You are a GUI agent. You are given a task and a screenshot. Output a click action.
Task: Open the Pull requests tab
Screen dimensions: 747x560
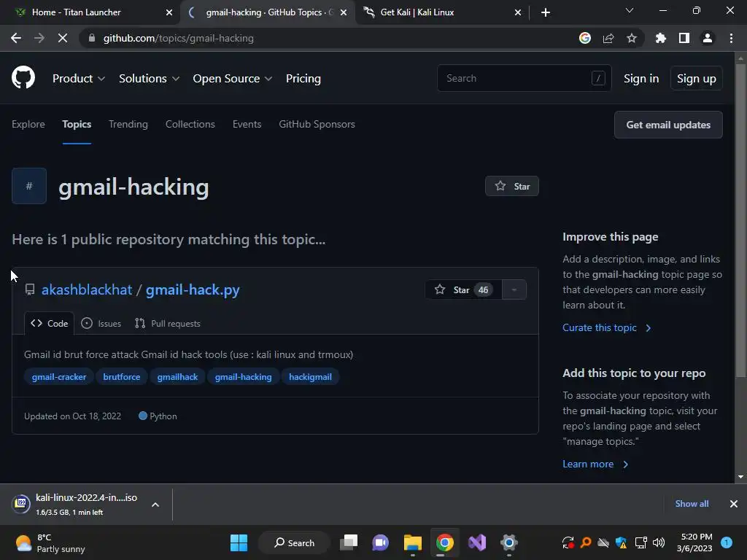pyautogui.click(x=168, y=323)
